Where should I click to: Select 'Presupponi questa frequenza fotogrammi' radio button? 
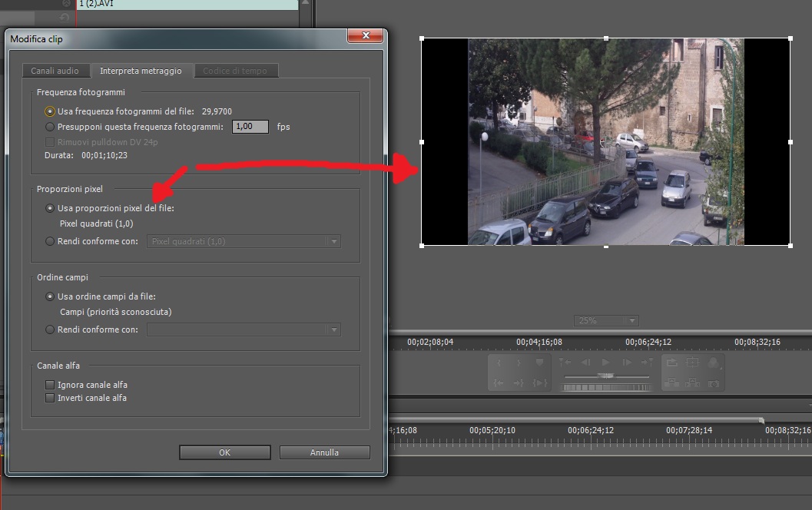[50, 126]
